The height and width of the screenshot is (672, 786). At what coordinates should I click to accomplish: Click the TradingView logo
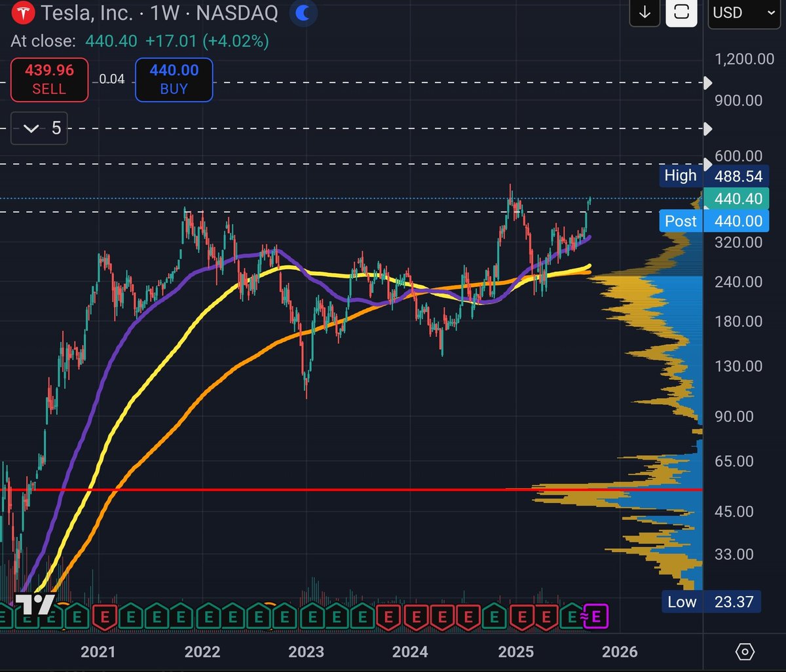(34, 604)
